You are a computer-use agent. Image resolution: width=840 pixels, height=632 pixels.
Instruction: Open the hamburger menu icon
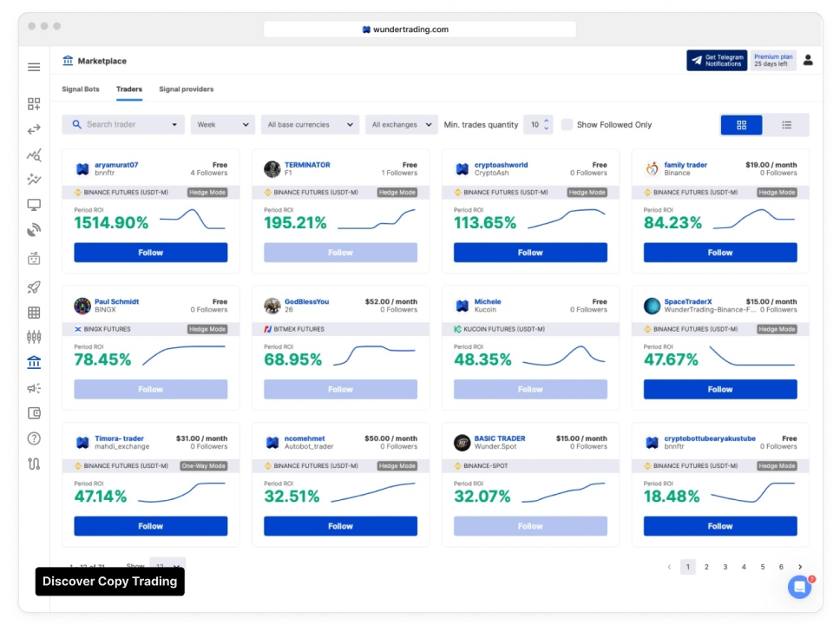pos(34,67)
